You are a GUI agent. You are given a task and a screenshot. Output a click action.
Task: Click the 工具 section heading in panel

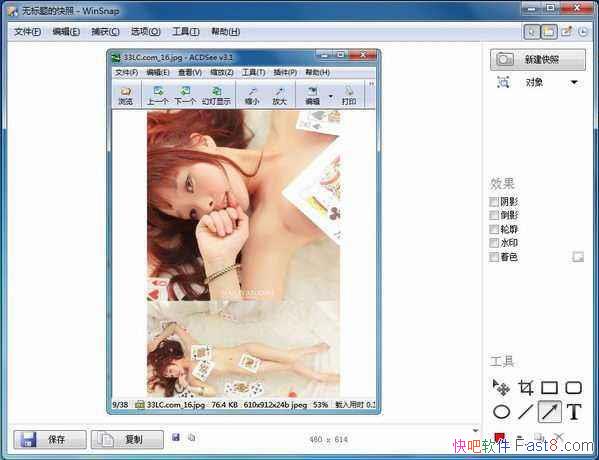[502, 361]
